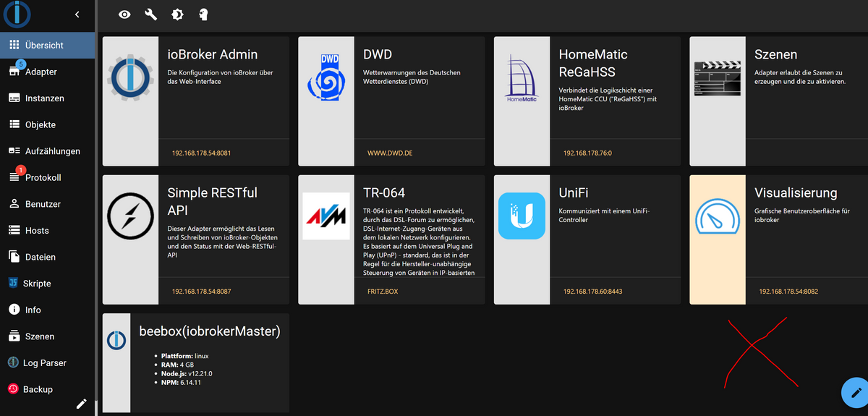Click the AVM TR-064 logo
The image size is (868, 416).
pyautogui.click(x=325, y=216)
